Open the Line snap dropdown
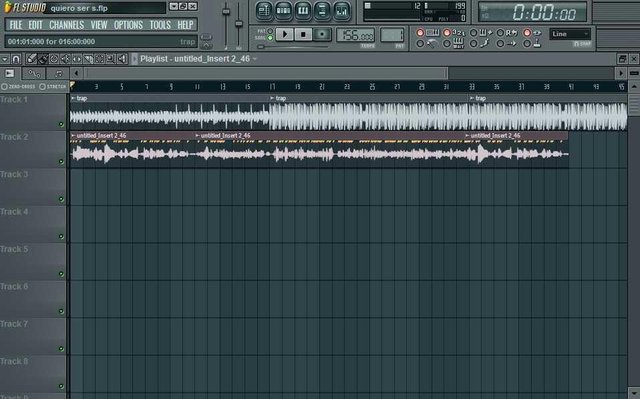The image size is (640, 399). (570, 34)
